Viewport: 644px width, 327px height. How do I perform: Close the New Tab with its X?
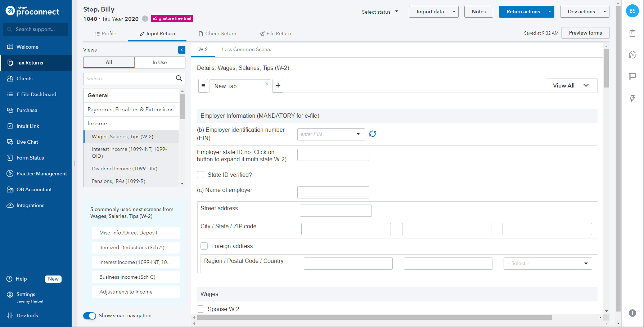pos(267,84)
